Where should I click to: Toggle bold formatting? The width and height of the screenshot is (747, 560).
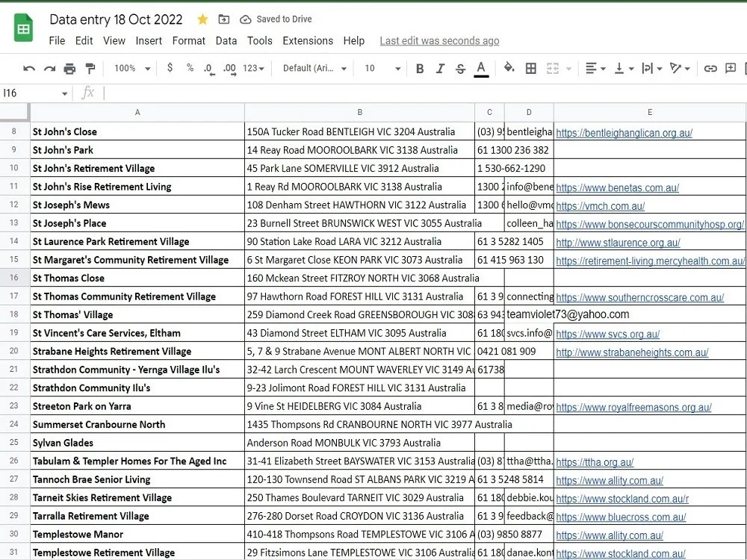point(420,69)
